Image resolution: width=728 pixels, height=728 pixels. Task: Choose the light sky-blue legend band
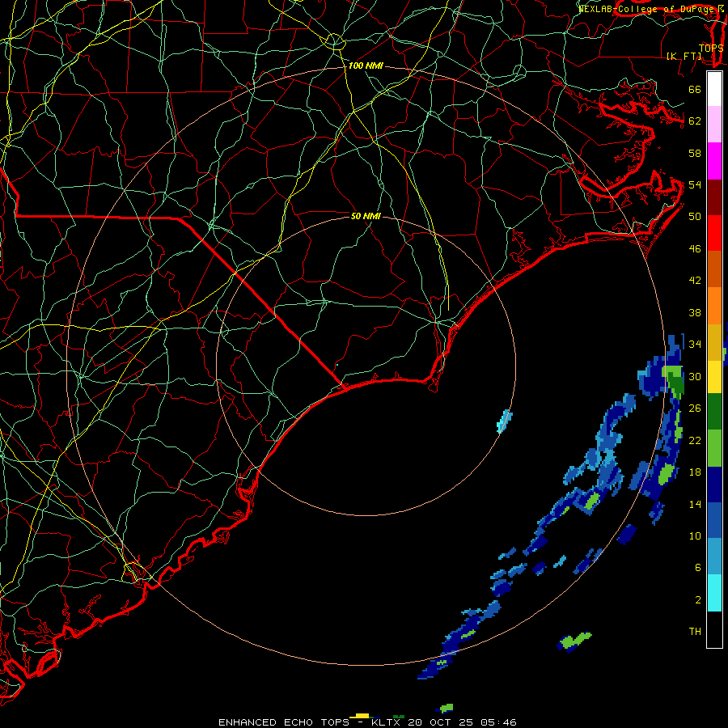714,557
